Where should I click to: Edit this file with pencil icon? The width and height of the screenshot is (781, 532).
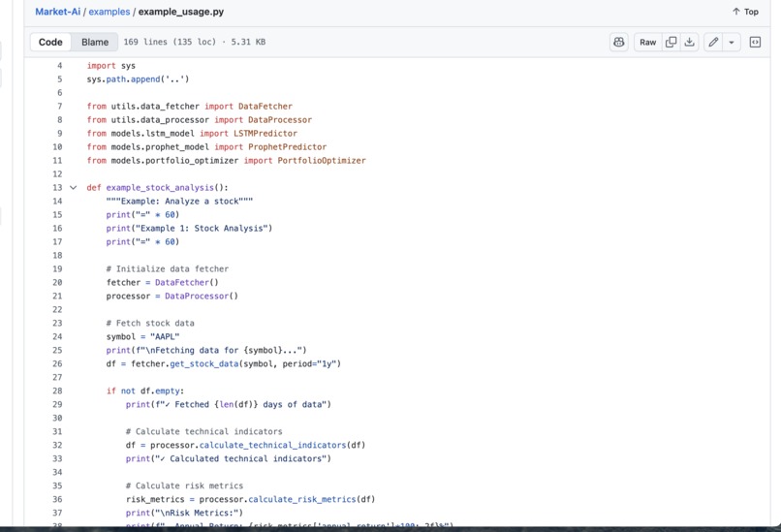point(713,43)
